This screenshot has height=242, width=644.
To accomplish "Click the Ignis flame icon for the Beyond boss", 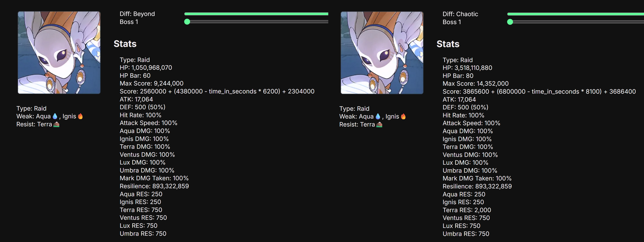I will coord(80,116).
